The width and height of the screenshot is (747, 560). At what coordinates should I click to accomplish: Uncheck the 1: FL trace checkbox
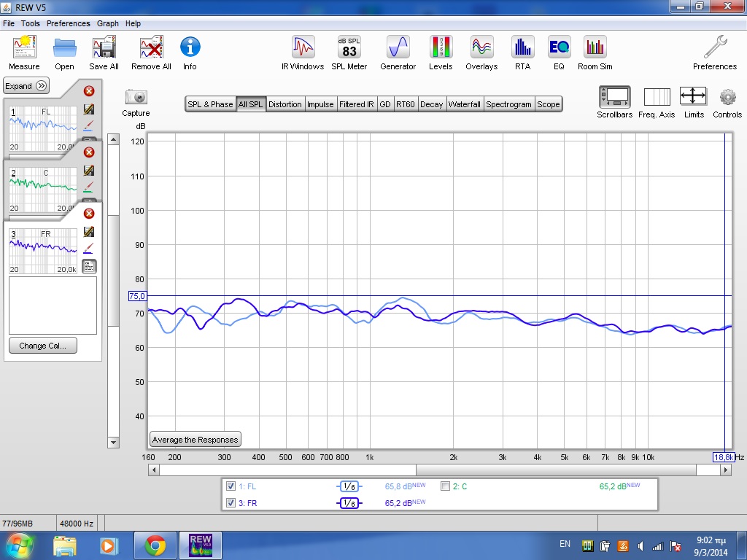(x=231, y=486)
